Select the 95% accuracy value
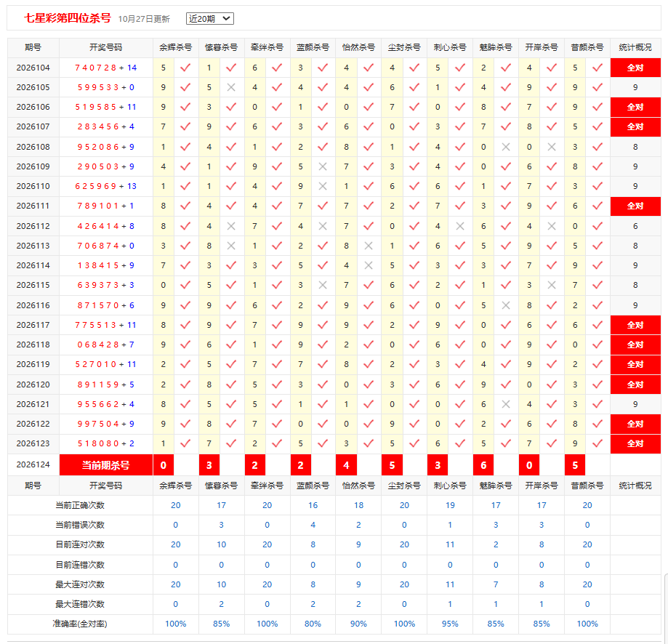 450,624
